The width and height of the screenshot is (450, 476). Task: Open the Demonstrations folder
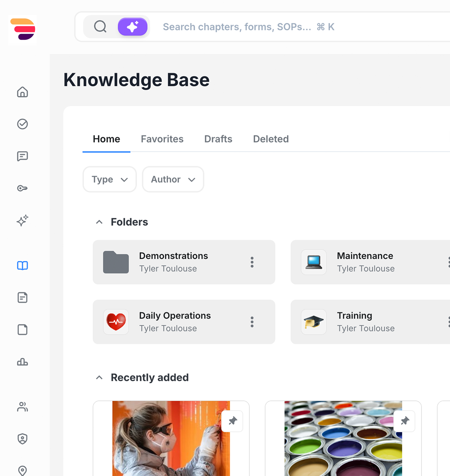point(184,262)
